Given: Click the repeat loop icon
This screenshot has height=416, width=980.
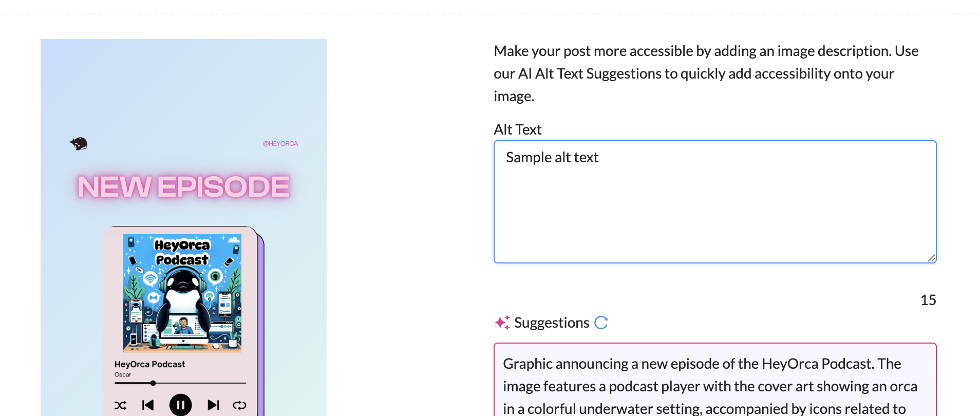Looking at the screenshot, I should point(239,405).
